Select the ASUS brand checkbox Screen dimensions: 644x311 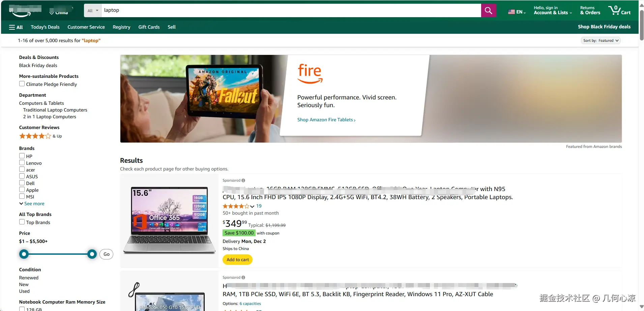(22, 176)
